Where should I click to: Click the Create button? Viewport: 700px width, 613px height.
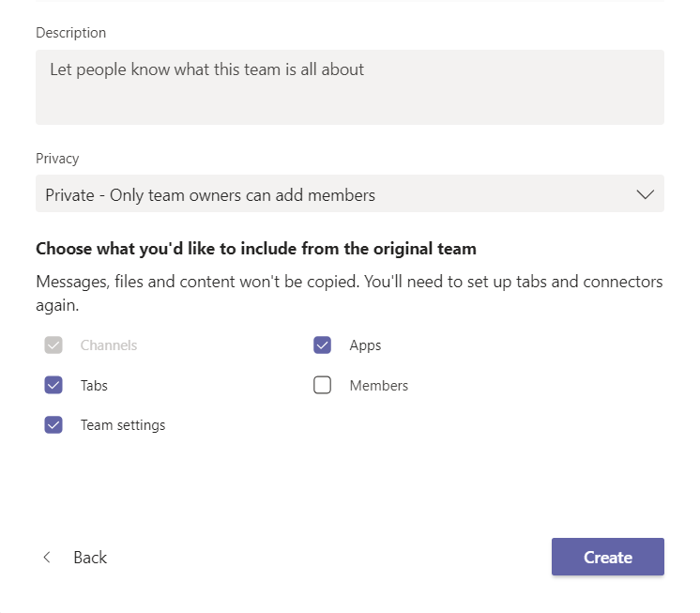coord(608,557)
